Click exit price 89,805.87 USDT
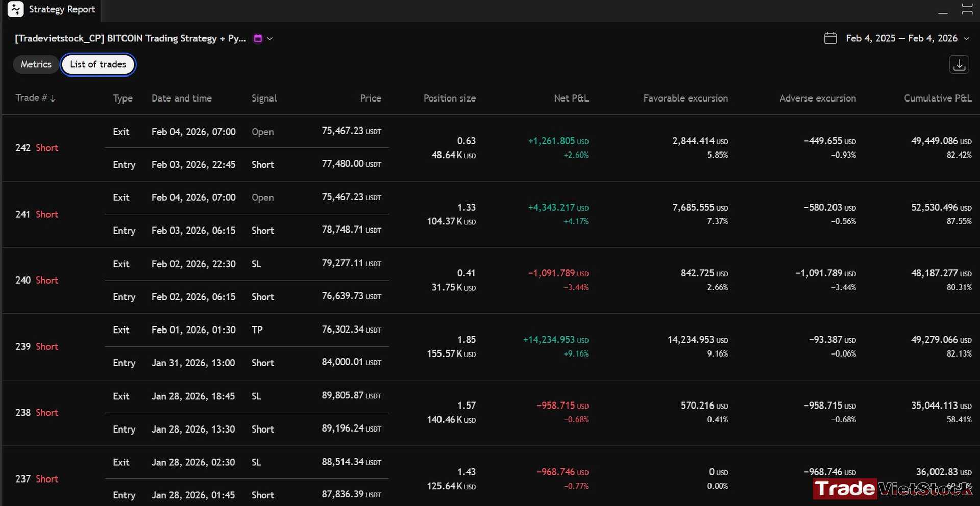980x506 pixels. coord(351,395)
